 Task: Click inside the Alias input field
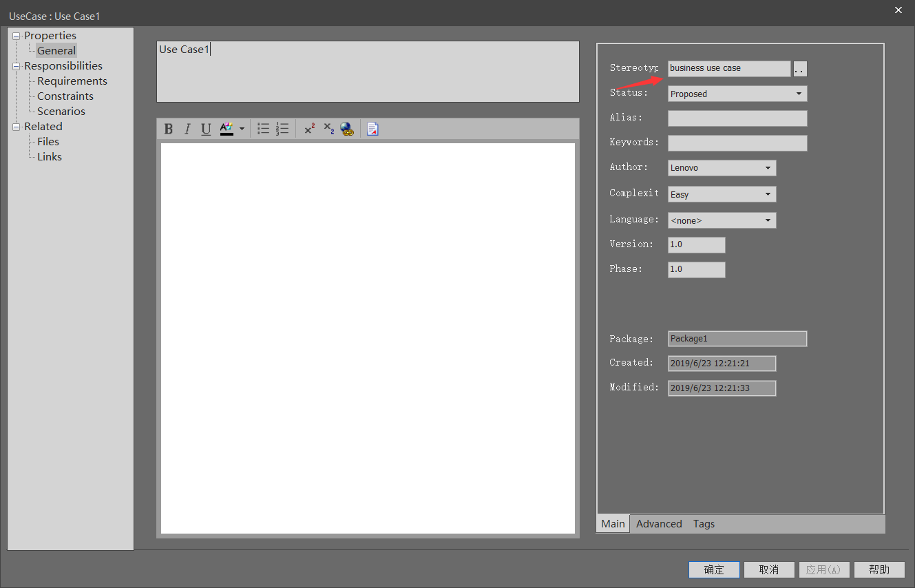click(x=737, y=118)
